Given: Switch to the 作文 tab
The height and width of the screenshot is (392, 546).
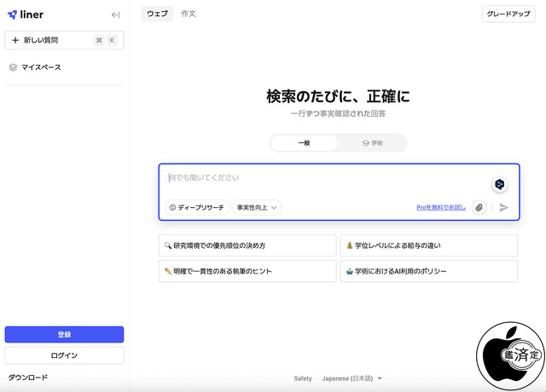Looking at the screenshot, I should (x=189, y=14).
